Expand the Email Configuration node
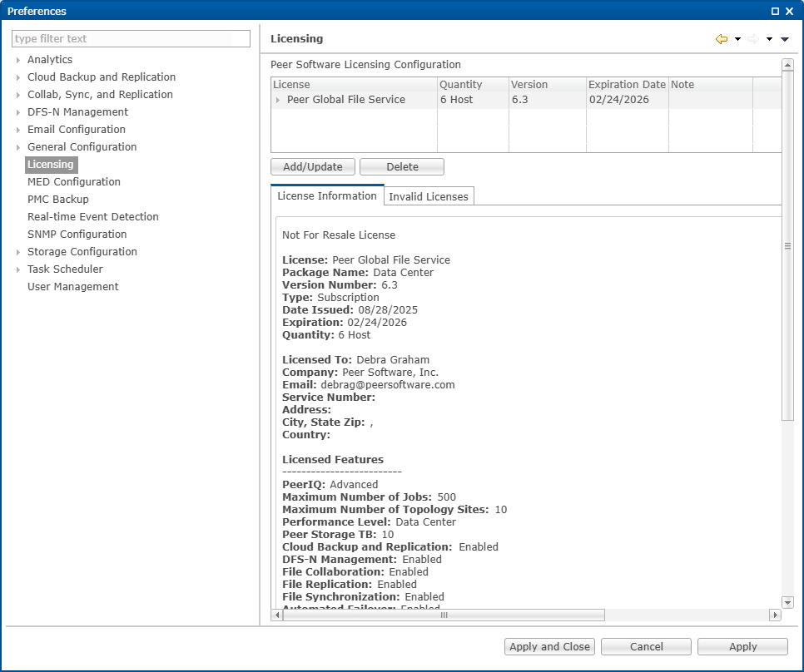Image resolution: width=804 pixels, height=672 pixels. pyautogui.click(x=18, y=130)
